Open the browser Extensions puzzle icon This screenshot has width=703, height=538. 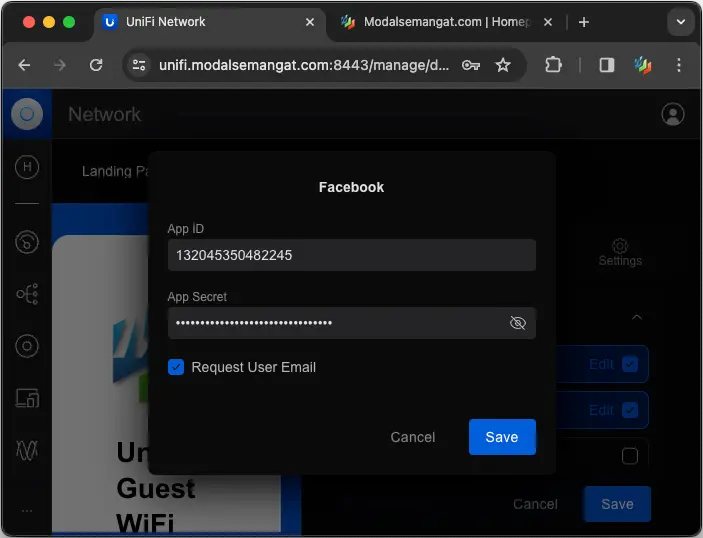click(553, 65)
